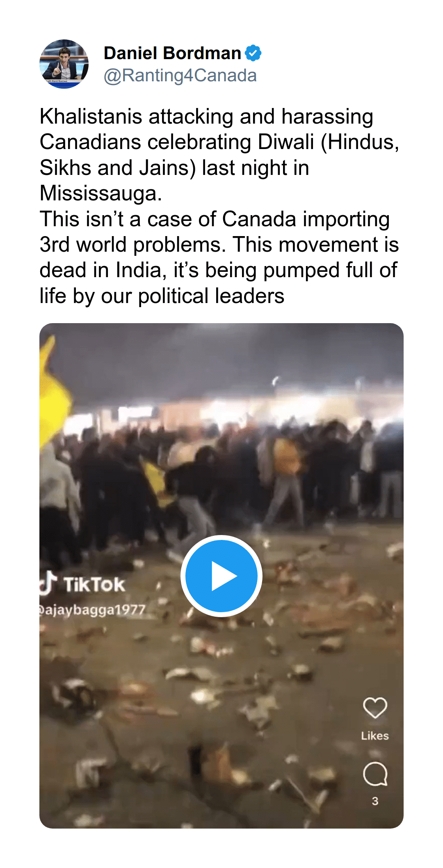The height and width of the screenshot is (868, 443).
Task: Play the embedded video
Action: tap(221, 576)
